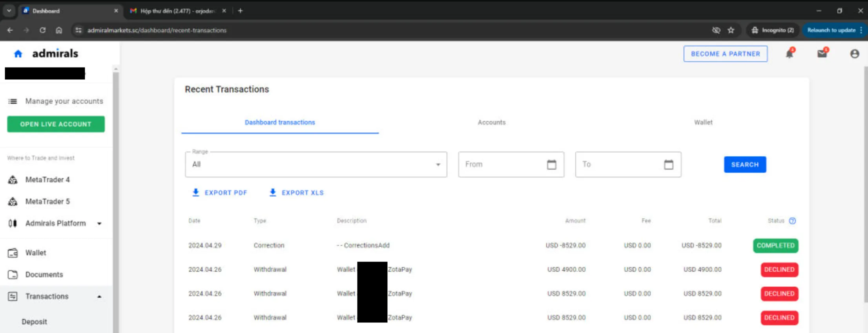Close the Dashboard browser tab
This screenshot has height=333, width=868.
coord(116,11)
